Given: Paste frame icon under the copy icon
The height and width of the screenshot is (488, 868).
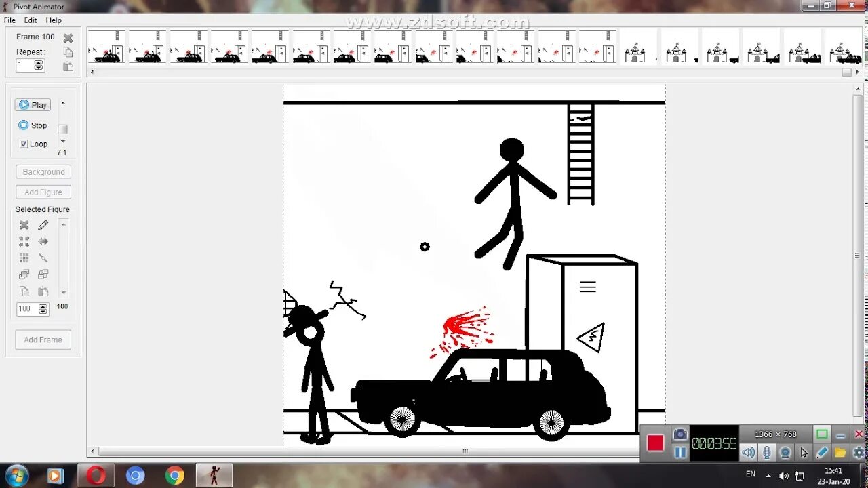Looking at the screenshot, I should coord(68,66).
